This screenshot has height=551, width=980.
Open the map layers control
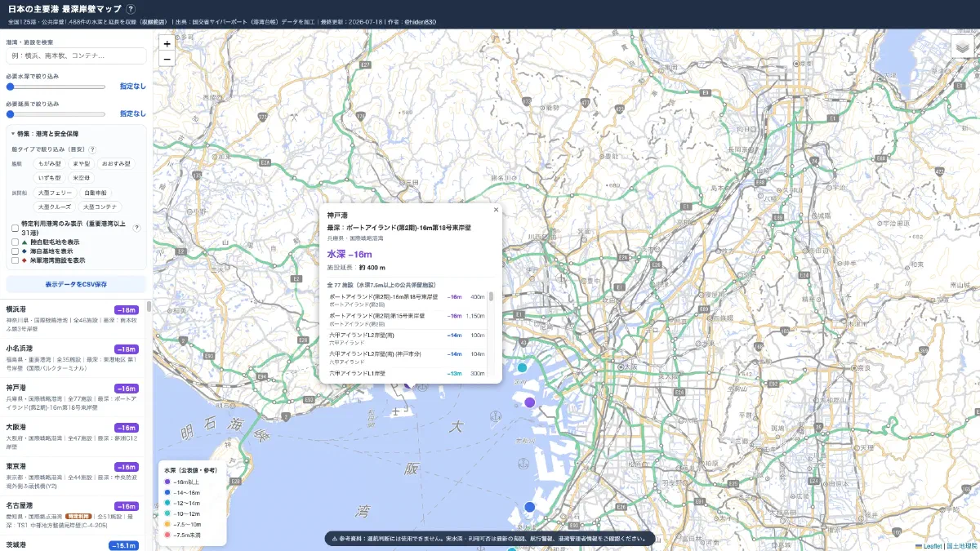(964, 48)
